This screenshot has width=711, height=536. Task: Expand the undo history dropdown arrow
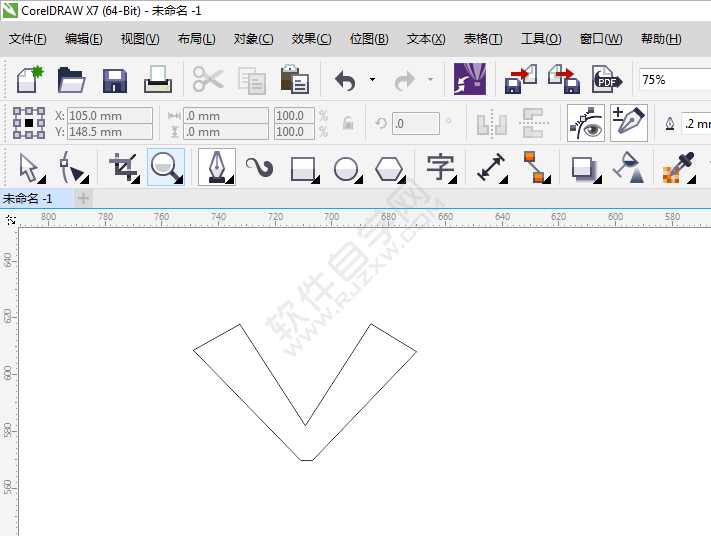pyautogui.click(x=372, y=80)
